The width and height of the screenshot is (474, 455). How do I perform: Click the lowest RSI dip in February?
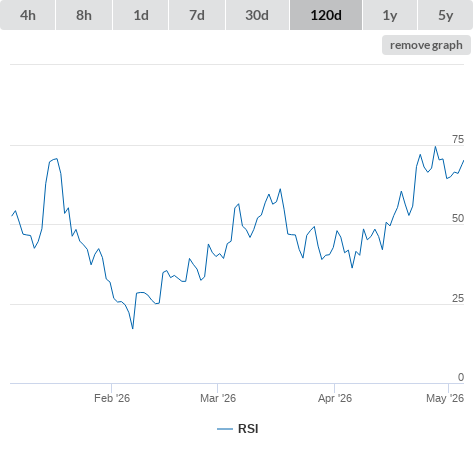[x=133, y=328]
